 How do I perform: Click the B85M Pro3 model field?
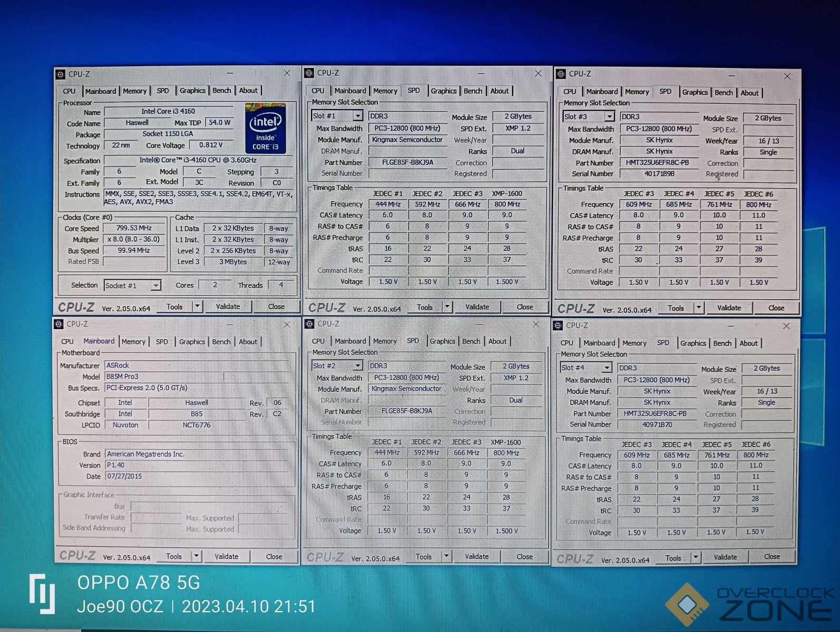(164, 377)
